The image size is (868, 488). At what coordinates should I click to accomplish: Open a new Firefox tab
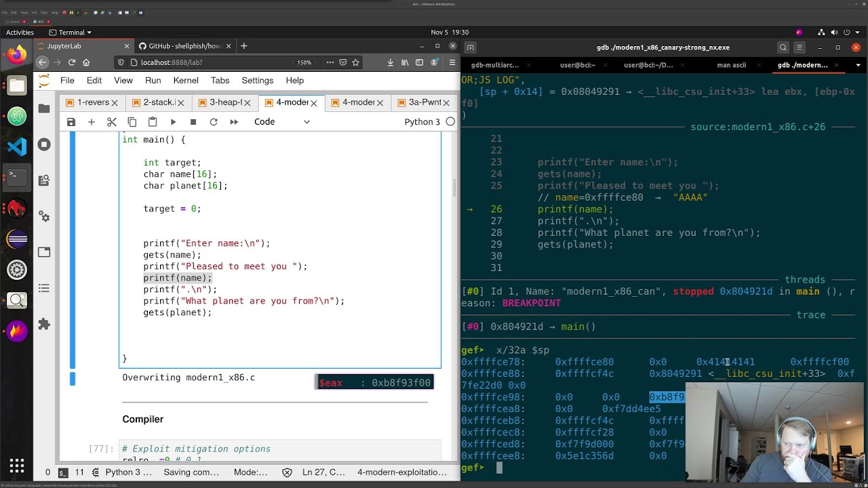(244, 46)
